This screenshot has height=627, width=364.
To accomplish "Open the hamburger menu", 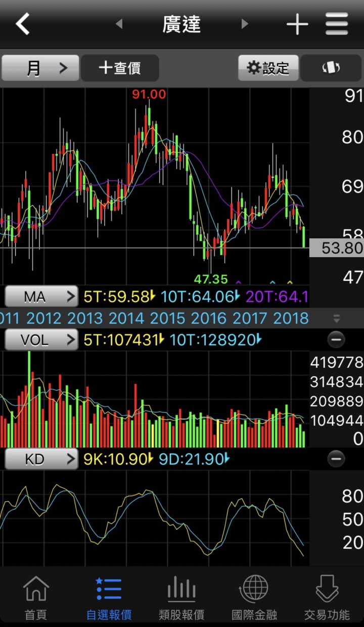I will 337,24.
